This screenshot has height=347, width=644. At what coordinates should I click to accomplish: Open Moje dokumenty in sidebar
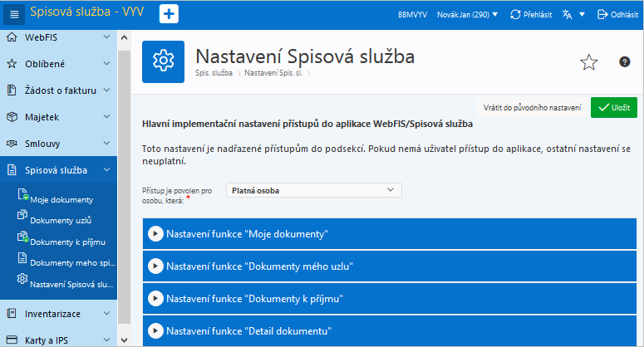[61, 199]
